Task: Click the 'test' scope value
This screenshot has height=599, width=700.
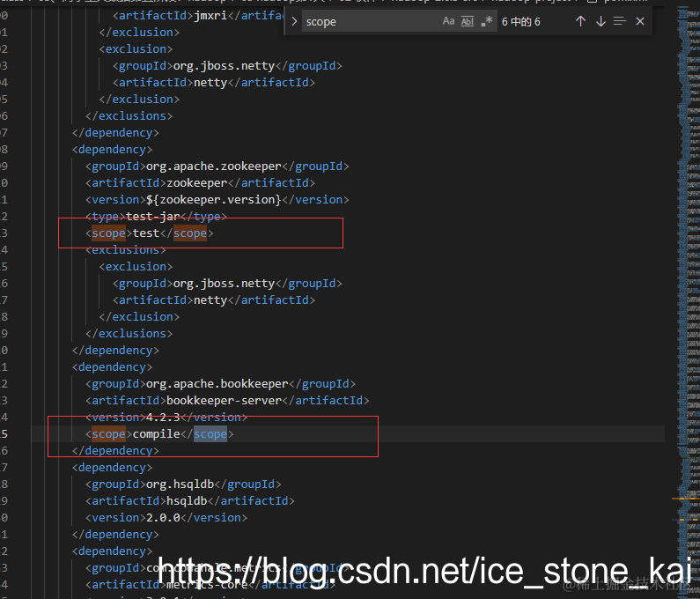Action: point(146,233)
